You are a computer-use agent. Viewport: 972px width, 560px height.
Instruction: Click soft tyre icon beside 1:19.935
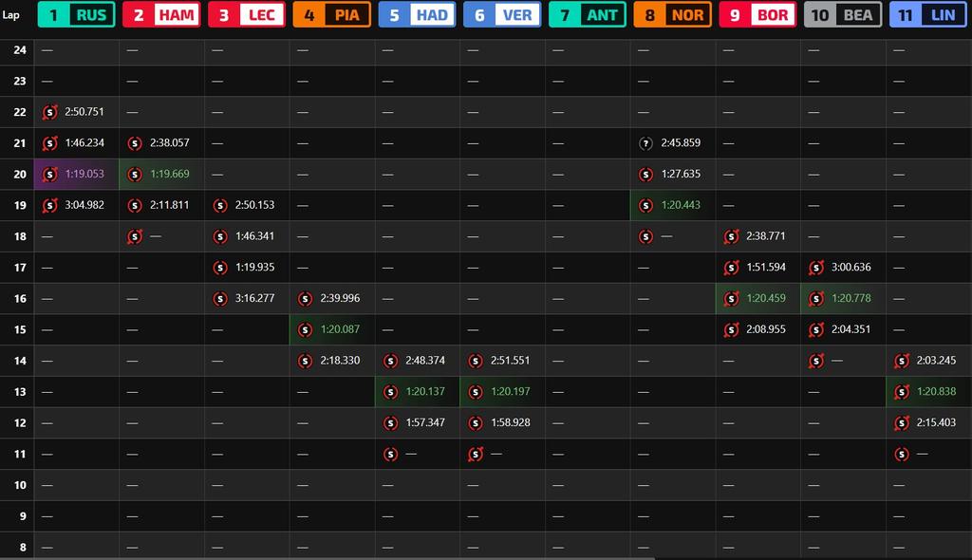pyautogui.click(x=220, y=268)
